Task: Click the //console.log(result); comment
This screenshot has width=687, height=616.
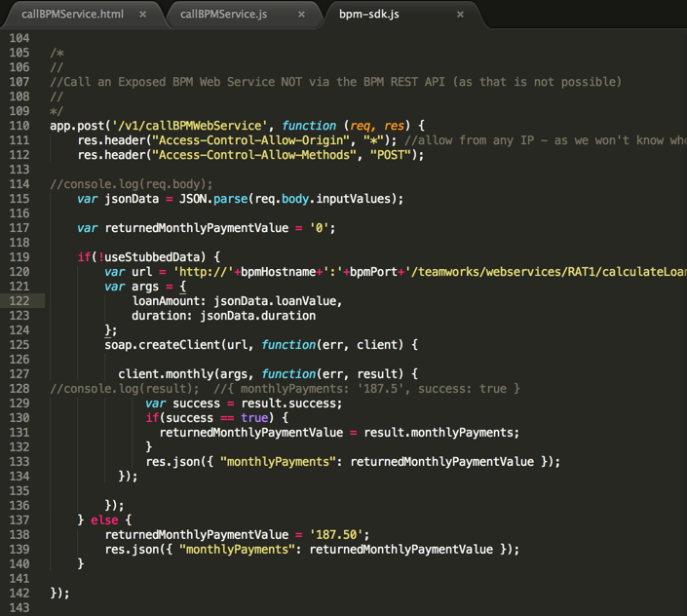Action: [x=125, y=389]
